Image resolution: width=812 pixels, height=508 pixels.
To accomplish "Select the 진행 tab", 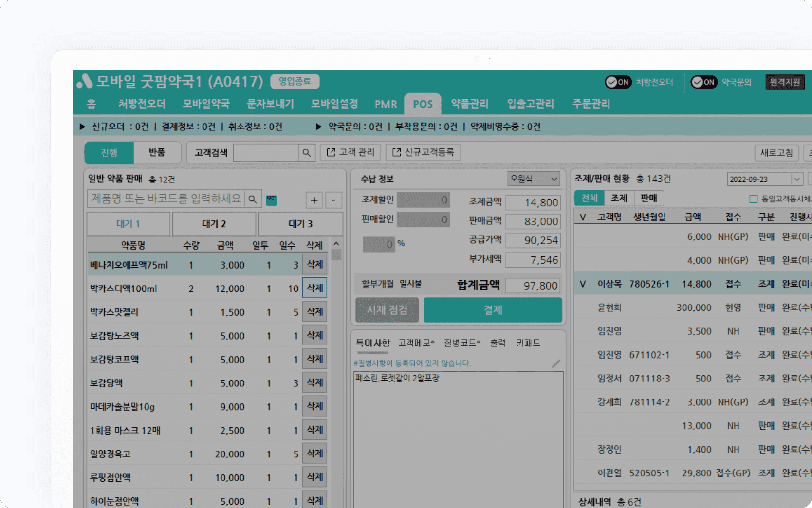I will 109,153.
